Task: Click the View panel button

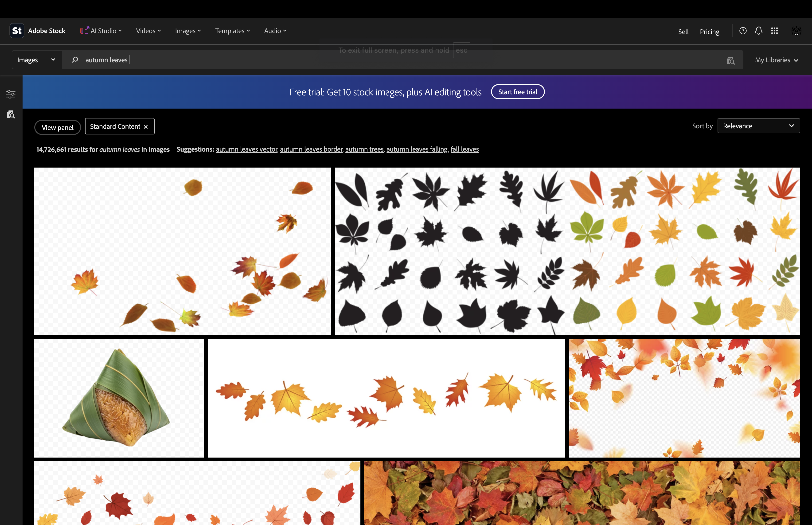Action: point(58,127)
